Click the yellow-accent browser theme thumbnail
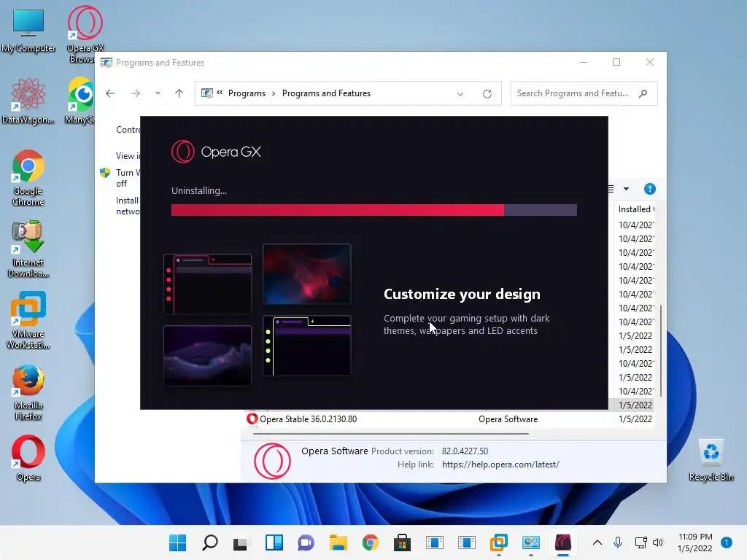This screenshot has height=560, width=747. (307, 346)
